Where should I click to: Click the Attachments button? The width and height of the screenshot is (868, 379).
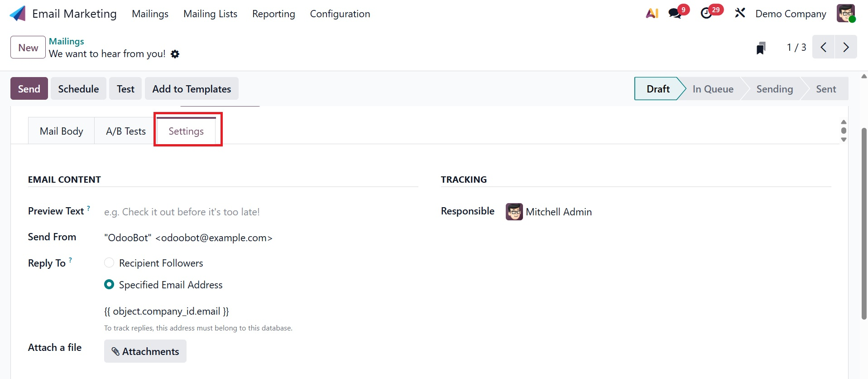click(x=145, y=351)
